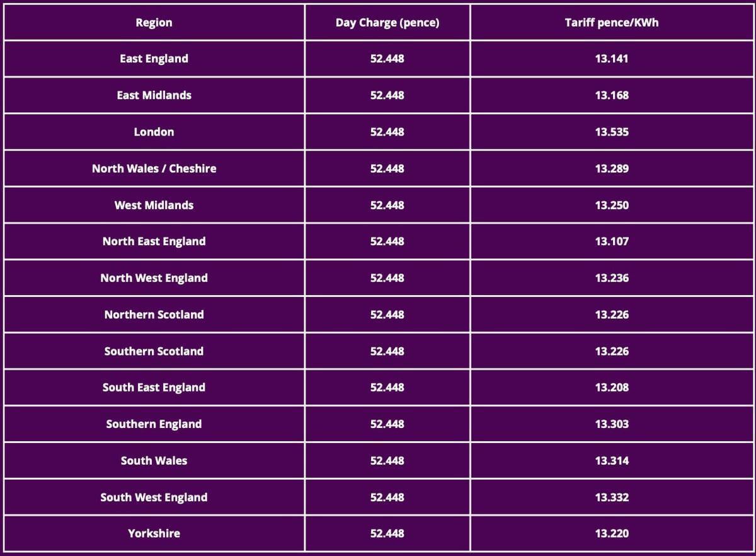Select the Northern Scotland region cell

click(154, 315)
